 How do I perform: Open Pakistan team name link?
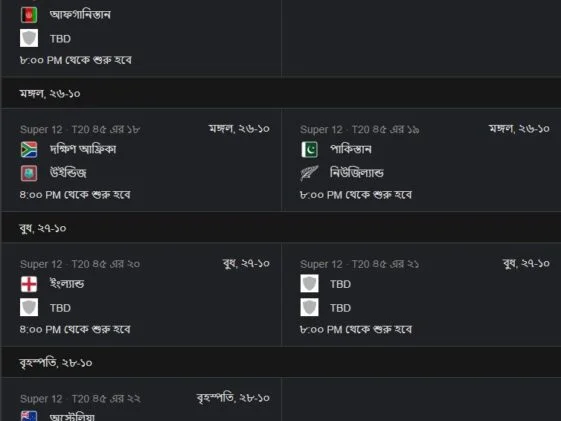[351, 150]
